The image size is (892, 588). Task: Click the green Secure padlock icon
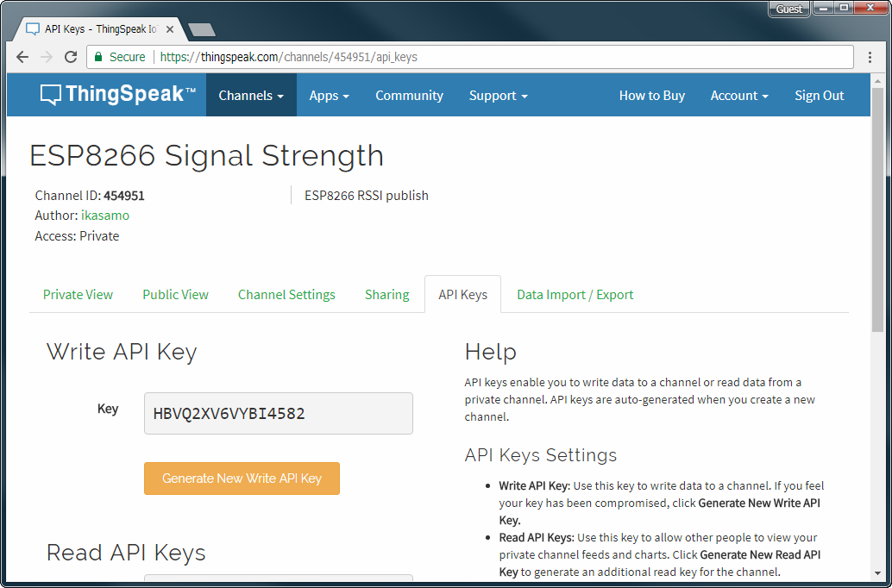(97, 57)
